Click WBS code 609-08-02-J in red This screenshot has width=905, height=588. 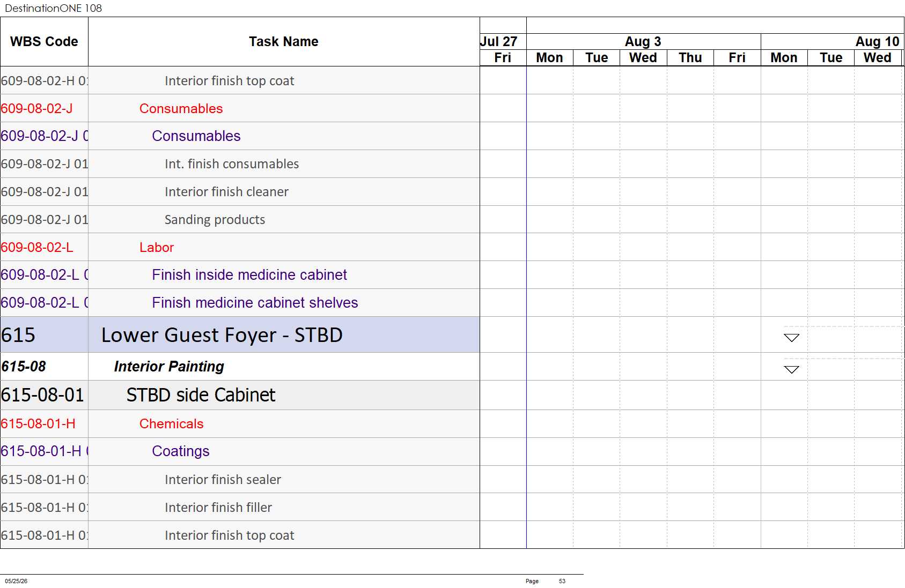pyautogui.click(x=36, y=109)
